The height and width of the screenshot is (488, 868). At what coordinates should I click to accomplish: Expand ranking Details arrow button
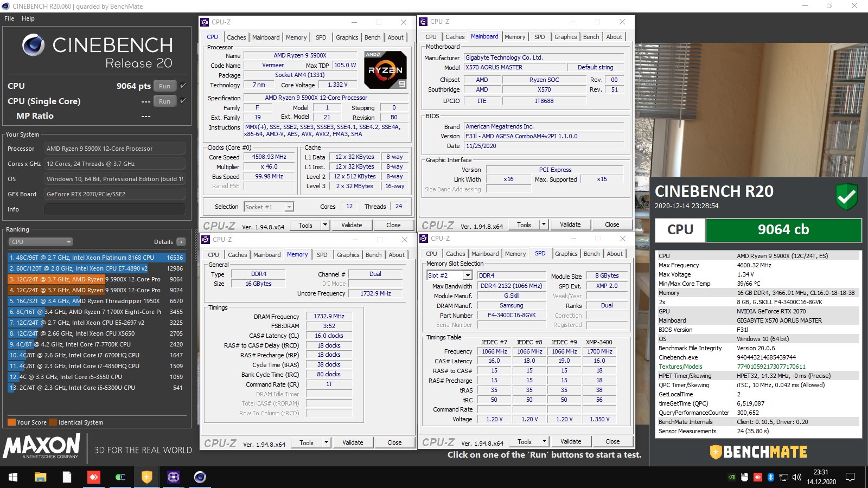click(181, 242)
